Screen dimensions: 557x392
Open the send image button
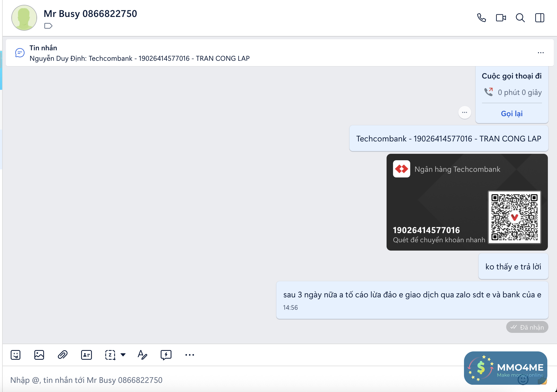(x=39, y=355)
